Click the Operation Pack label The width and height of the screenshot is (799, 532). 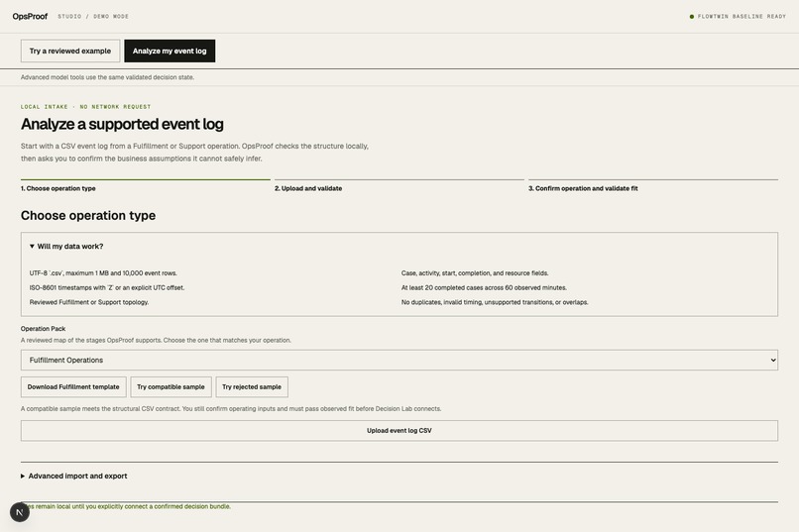tap(44, 329)
